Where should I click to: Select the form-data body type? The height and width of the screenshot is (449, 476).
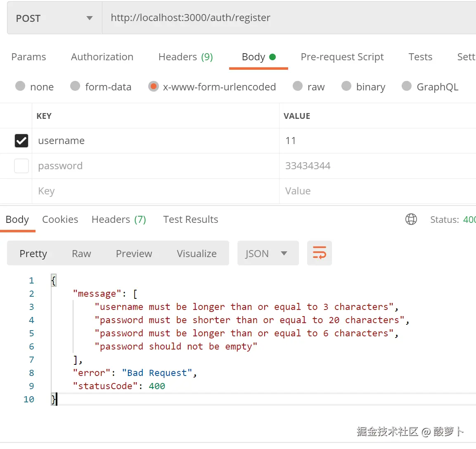[75, 86]
